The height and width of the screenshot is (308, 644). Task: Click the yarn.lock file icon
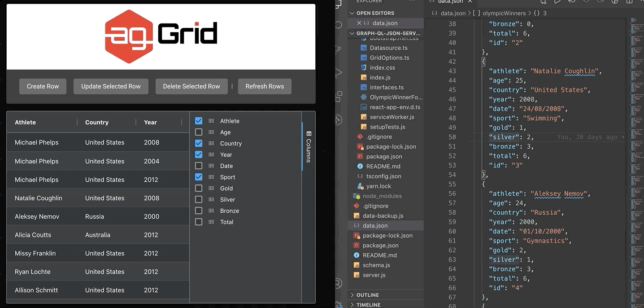click(360, 186)
